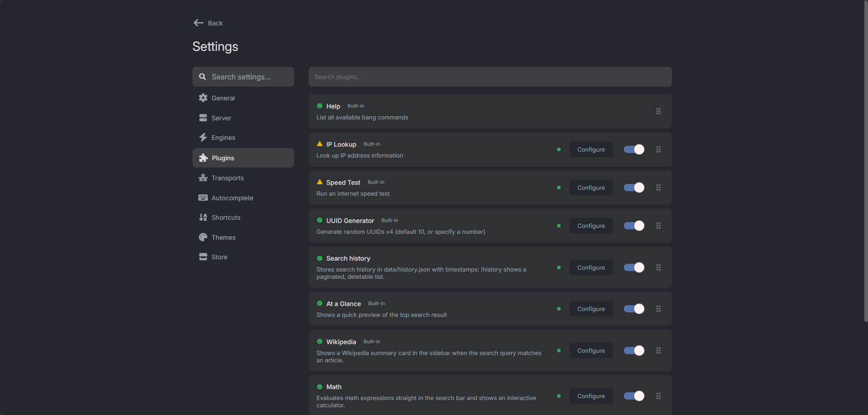Open the Plugins settings tab

(x=243, y=158)
